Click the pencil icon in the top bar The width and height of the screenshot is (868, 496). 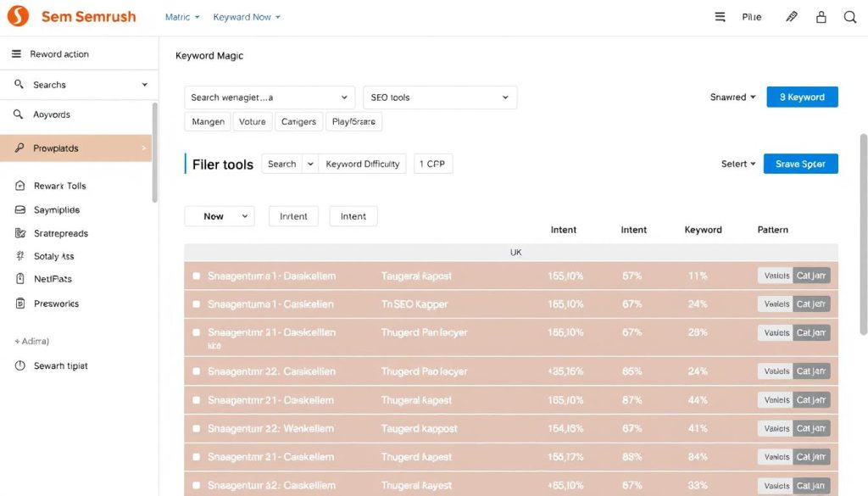tap(792, 16)
